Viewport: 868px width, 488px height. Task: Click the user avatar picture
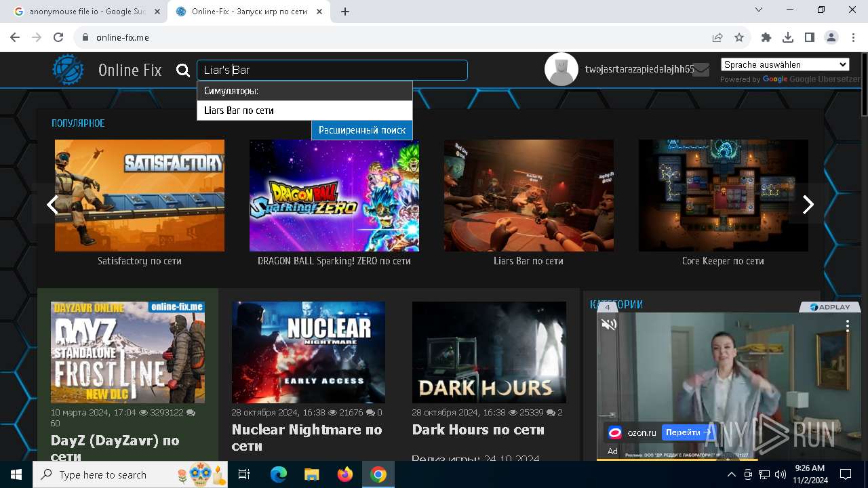click(x=561, y=69)
